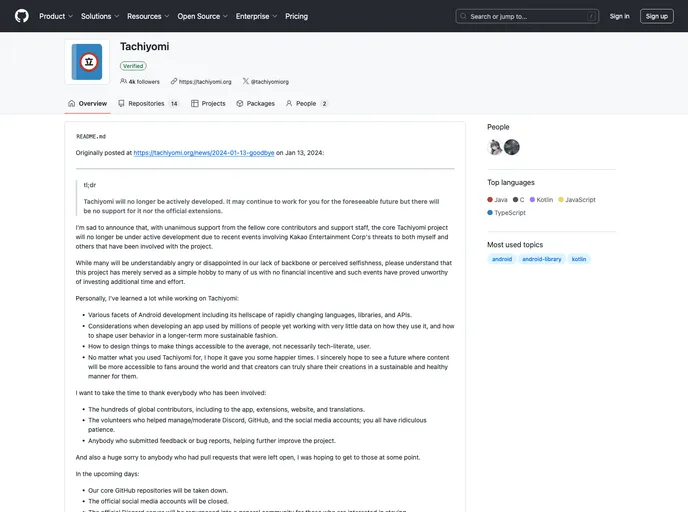Switch to the Packages tab
Image resolution: width=688 pixels, height=512 pixels.
pos(255,104)
